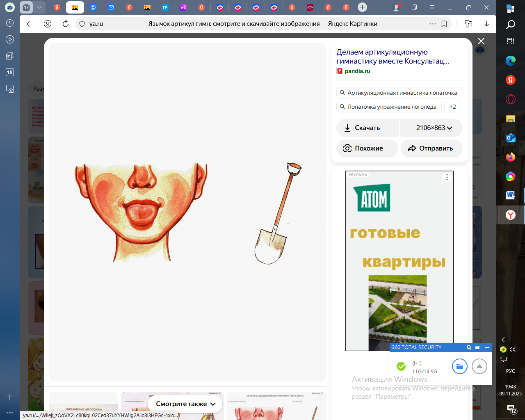
Task: Open the ad options three-dot menu
Action: (x=447, y=177)
